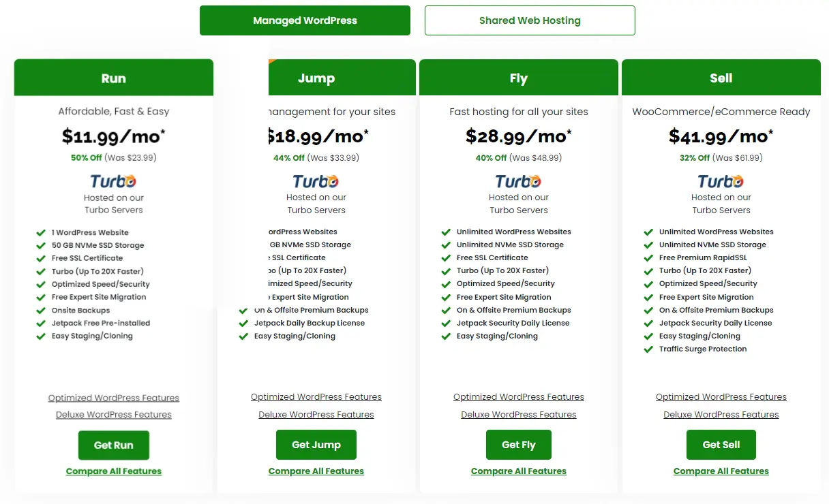Click the Turbo logo in Jump plan
Image resolution: width=829 pixels, height=504 pixels.
pyautogui.click(x=316, y=181)
